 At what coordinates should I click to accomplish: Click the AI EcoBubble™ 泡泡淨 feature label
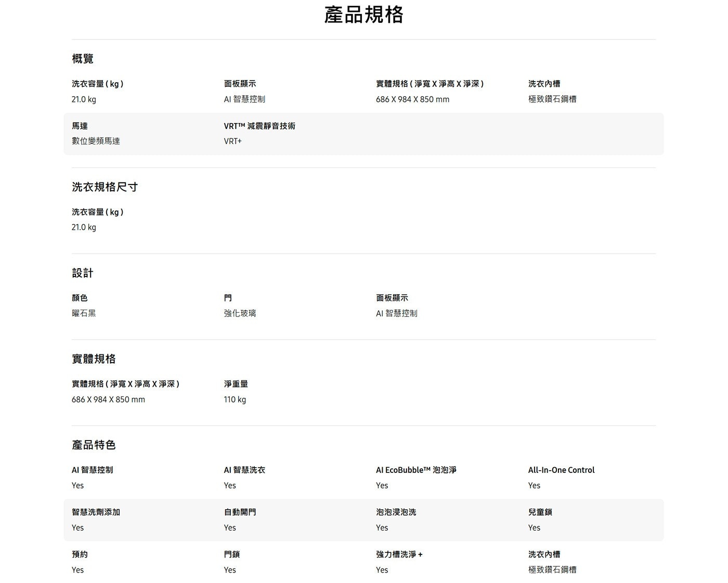click(x=416, y=470)
